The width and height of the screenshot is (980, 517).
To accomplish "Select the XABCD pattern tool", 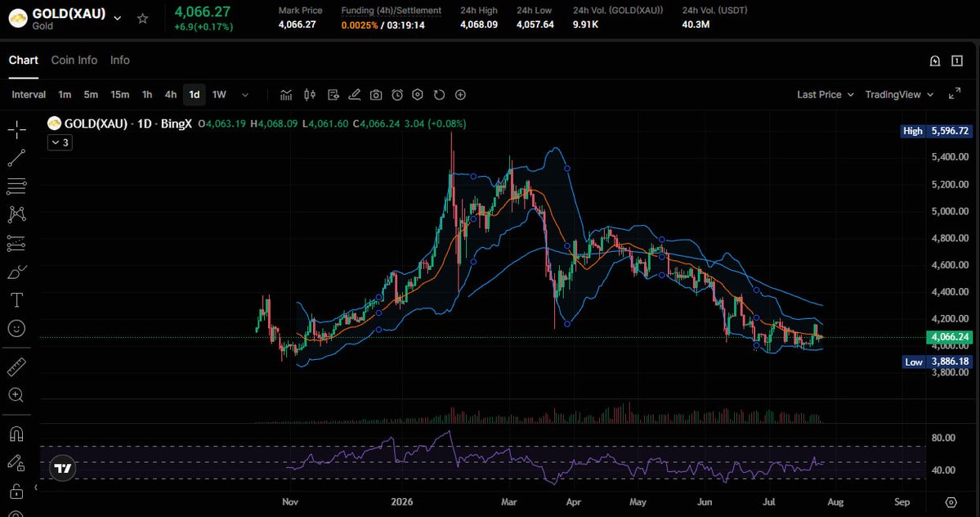I will point(16,214).
